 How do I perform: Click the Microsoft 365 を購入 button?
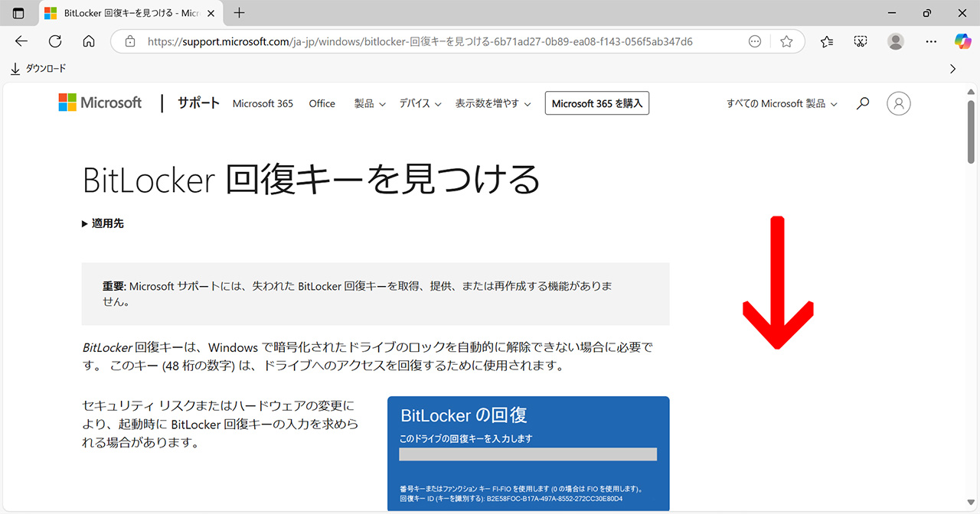point(597,103)
